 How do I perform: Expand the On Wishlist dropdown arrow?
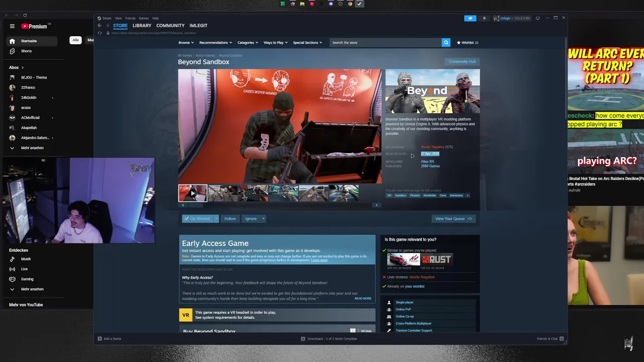point(216,219)
